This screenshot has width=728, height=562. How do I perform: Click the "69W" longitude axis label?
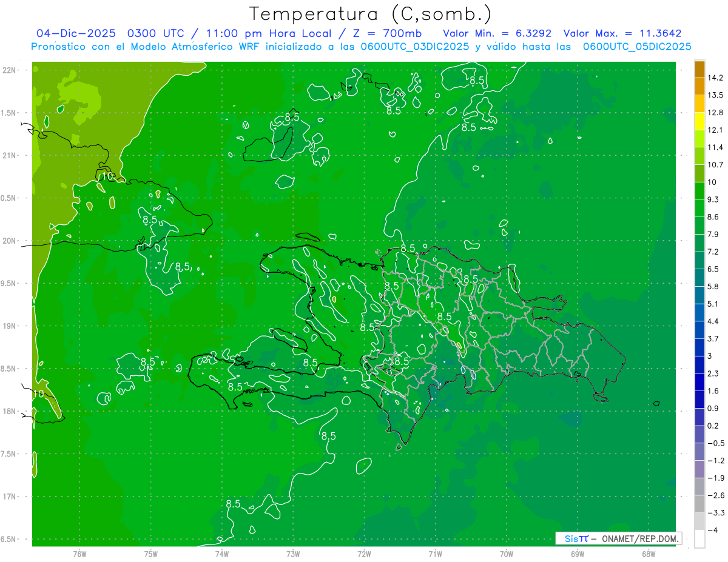pos(578,554)
